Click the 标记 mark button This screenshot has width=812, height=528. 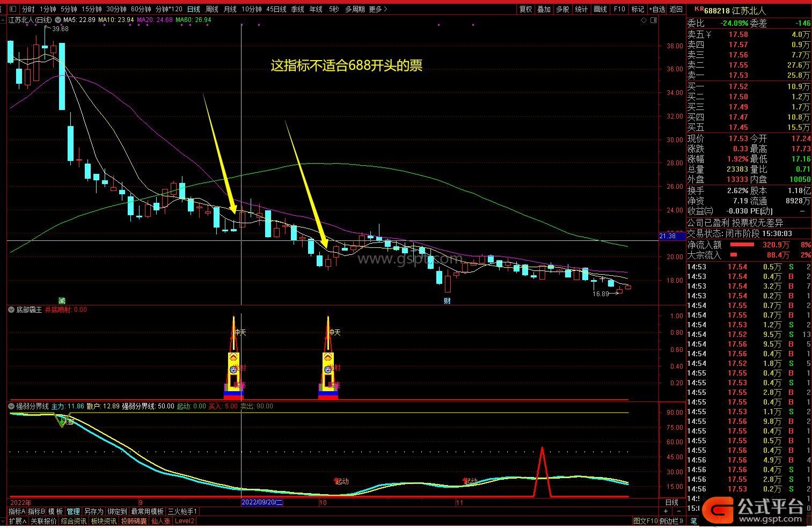[638, 9]
